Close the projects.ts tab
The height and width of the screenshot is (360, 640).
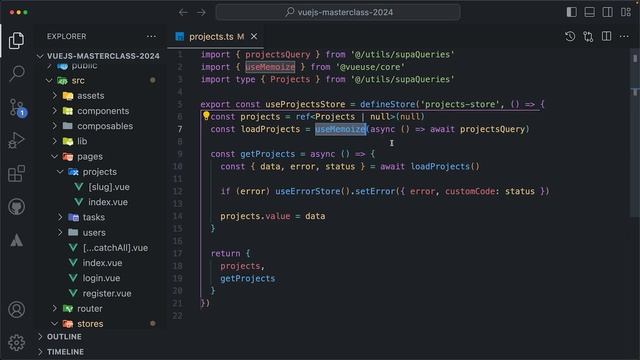pyautogui.click(x=254, y=37)
